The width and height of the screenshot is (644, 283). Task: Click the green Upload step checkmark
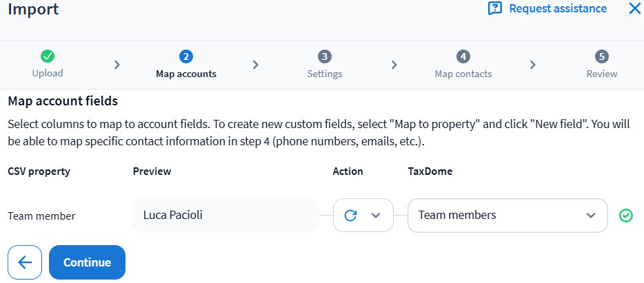point(48,56)
